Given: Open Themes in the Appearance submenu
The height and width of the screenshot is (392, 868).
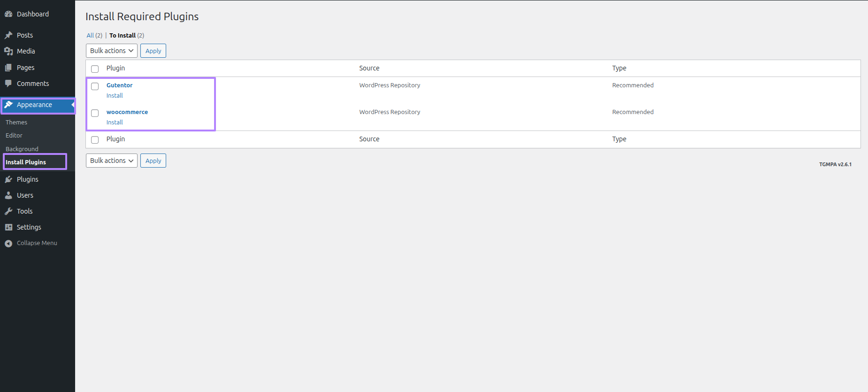Looking at the screenshot, I should [x=16, y=123].
